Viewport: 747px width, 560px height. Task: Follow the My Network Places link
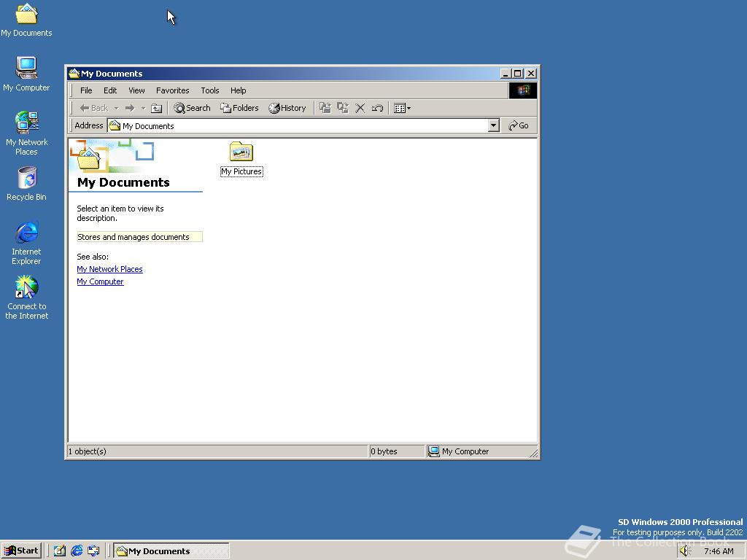pos(109,269)
